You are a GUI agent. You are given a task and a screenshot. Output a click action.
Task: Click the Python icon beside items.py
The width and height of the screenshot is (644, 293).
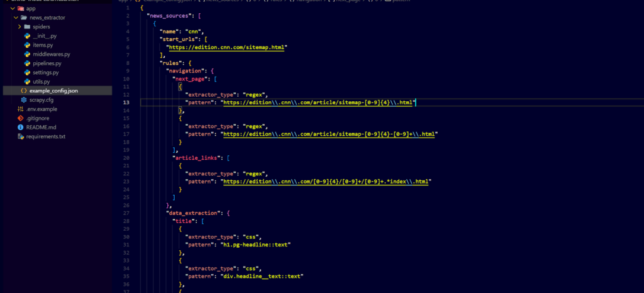coord(27,45)
